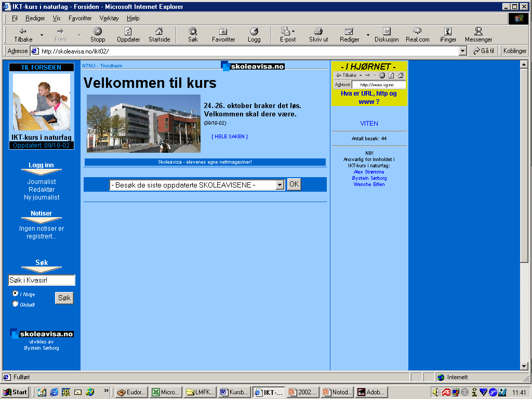Open the Favoritter menu in menu bar
This screenshot has height=399, width=532.
[x=80, y=18]
